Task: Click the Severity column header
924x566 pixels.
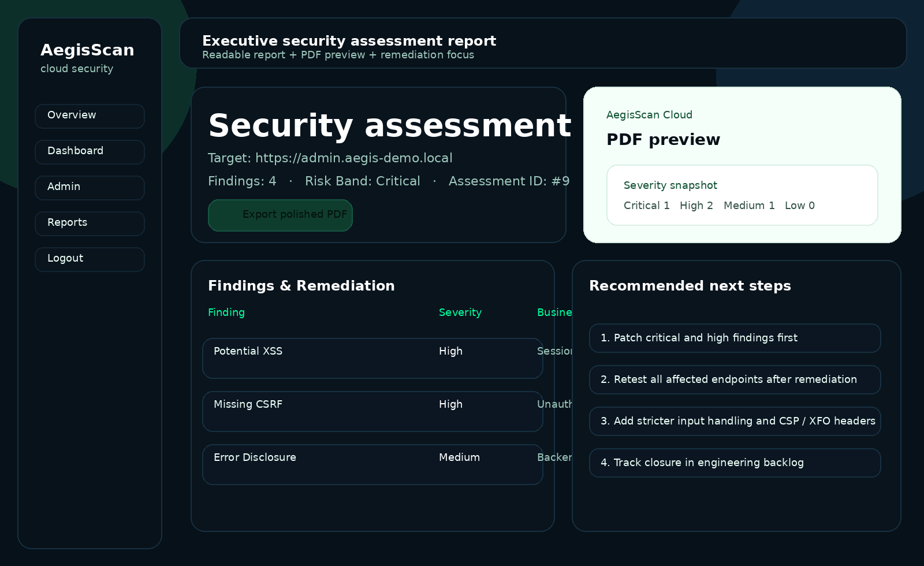Action: (x=460, y=312)
